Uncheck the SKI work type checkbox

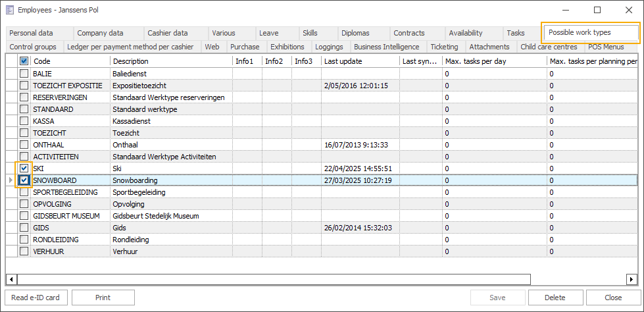click(24, 169)
